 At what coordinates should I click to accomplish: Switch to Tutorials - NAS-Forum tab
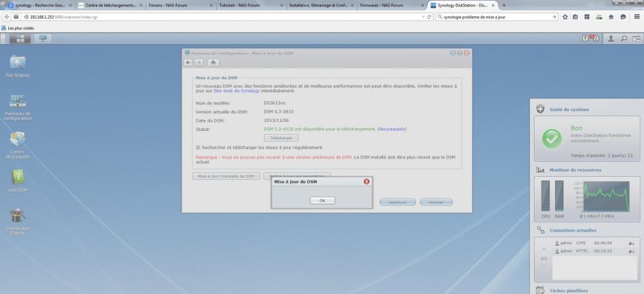click(251, 5)
